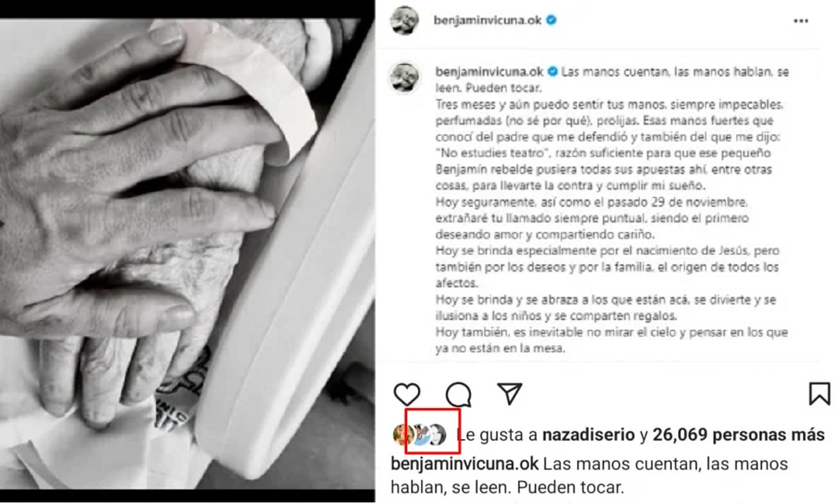The height and width of the screenshot is (504, 840).
Task: Click the benjaminvicuna.ok username below the likes
Action: pos(464,464)
